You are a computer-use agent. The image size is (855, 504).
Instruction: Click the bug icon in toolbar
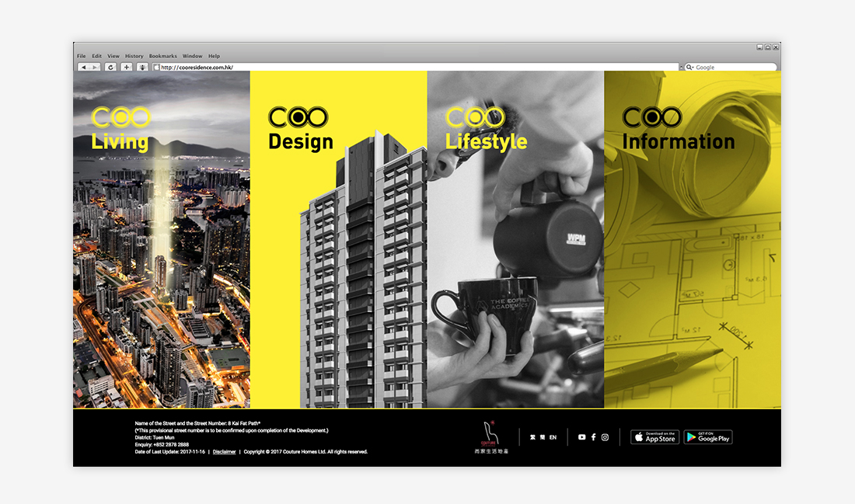(x=142, y=68)
